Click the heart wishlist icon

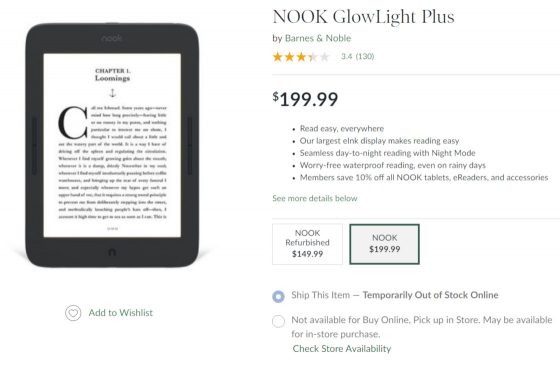tap(73, 313)
